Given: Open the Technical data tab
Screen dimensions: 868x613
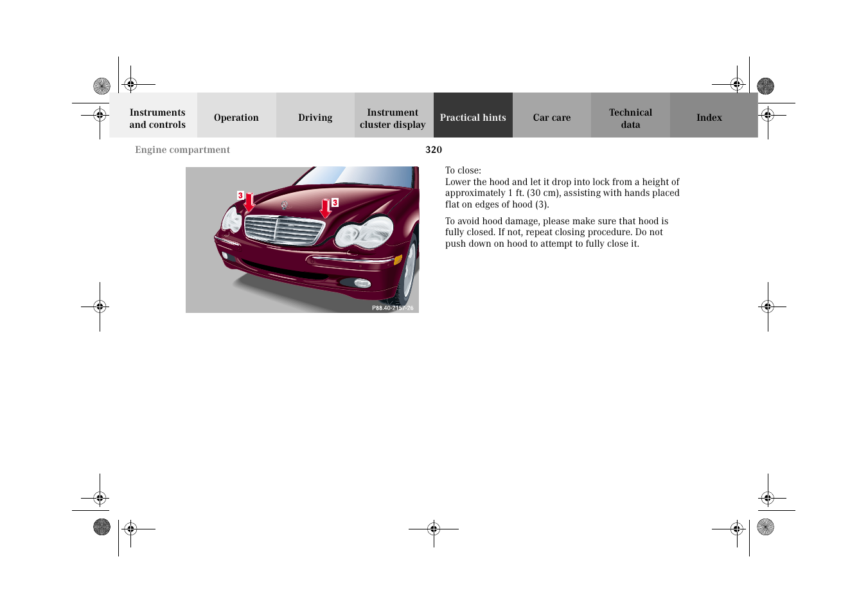Looking at the screenshot, I should pyautogui.click(x=630, y=115).
